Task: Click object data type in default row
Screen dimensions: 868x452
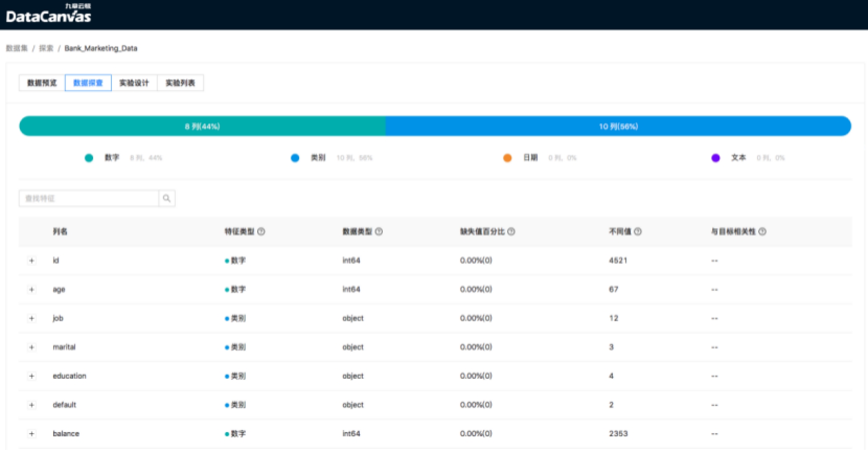Action: (x=353, y=404)
